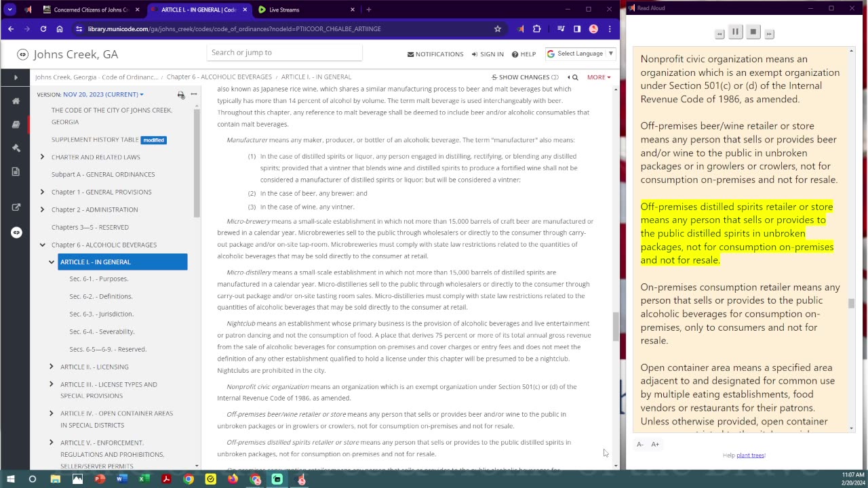The width and height of the screenshot is (868, 488).
Task: Open Word from the taskbar
Action: point(122,479)
